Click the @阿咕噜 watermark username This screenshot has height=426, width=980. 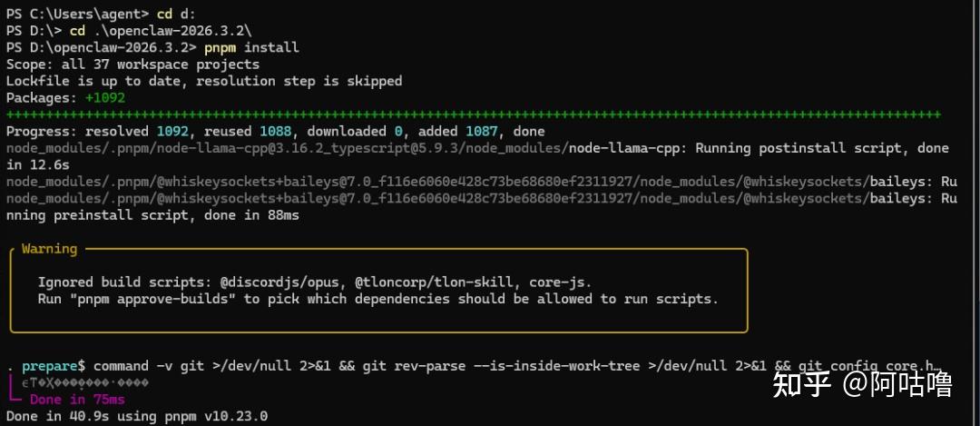pos(897,384)
